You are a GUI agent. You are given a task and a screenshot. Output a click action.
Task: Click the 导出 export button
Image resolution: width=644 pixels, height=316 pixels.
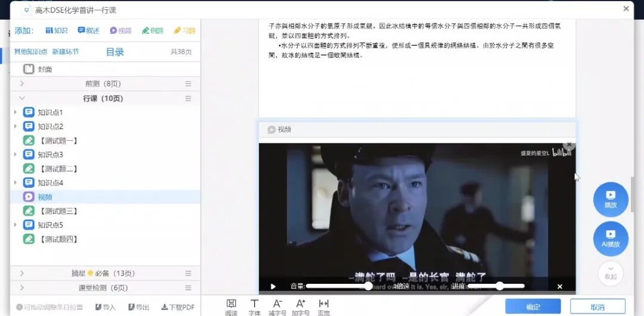(138, 307)
